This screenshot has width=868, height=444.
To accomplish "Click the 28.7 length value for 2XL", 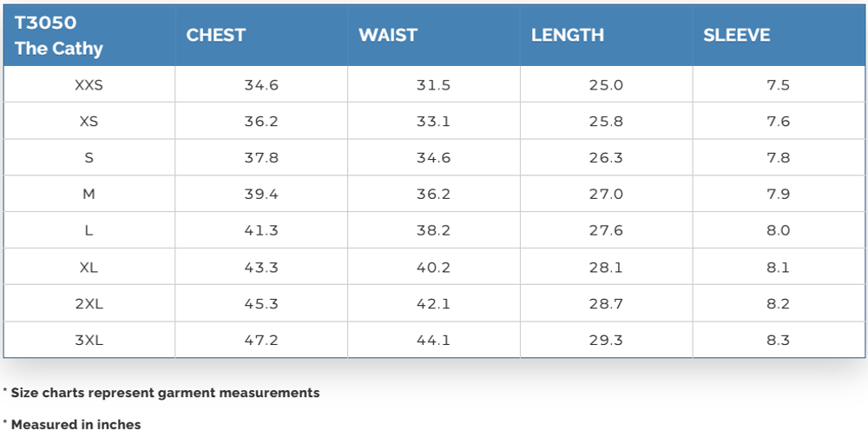I will 606,304.
